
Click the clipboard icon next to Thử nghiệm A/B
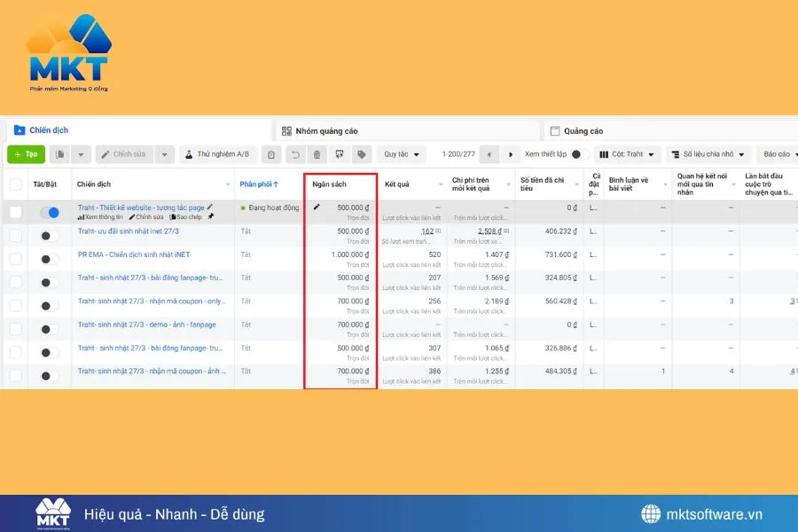click(x=272, y=154)
